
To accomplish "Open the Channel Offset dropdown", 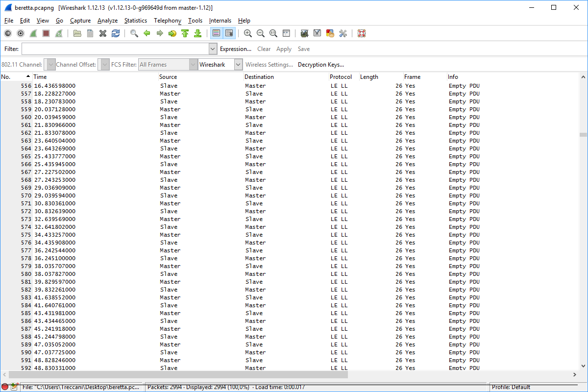I will click(x=103, y=65).
